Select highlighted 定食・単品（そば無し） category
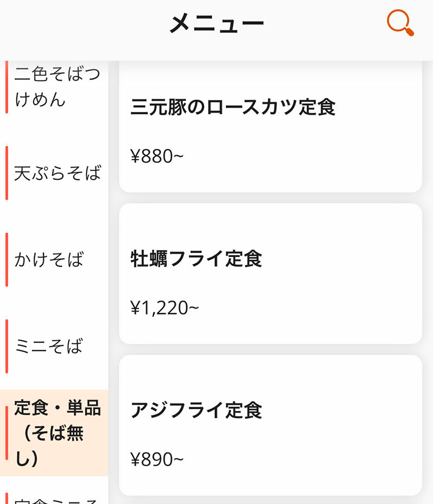The height and width of the screenshot is (504, 433). (57, 433)
